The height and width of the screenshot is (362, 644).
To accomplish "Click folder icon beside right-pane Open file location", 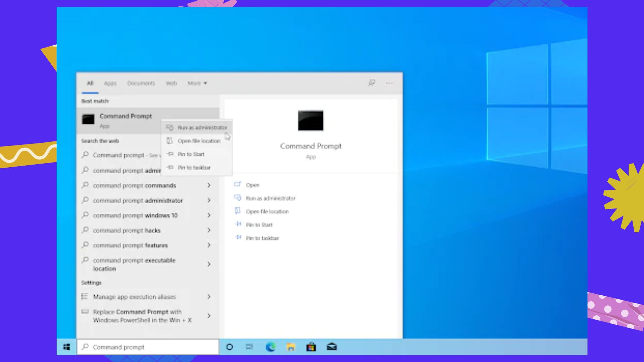I will click(x=237, y=211).
